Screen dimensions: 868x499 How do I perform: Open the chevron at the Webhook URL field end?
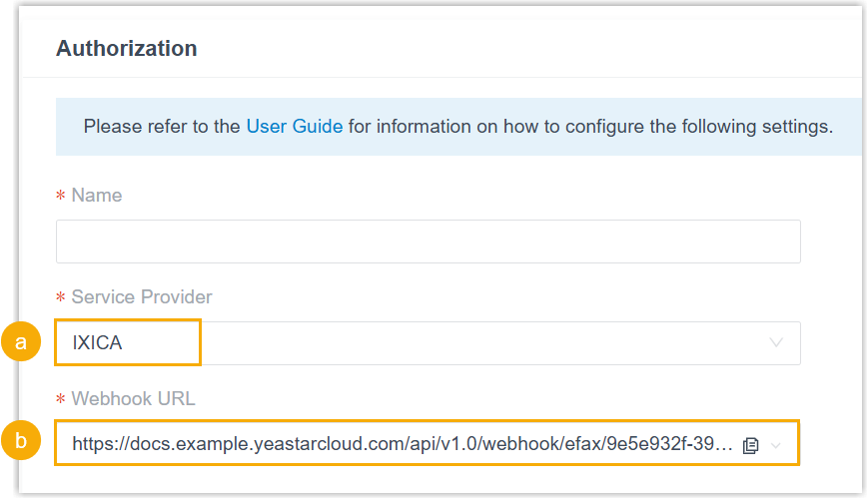(776, 445)
